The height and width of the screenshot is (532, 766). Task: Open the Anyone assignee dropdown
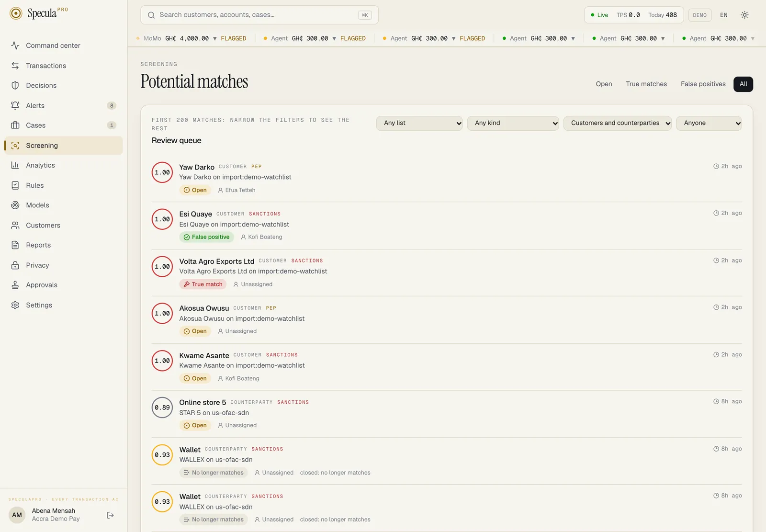[709, 123]
